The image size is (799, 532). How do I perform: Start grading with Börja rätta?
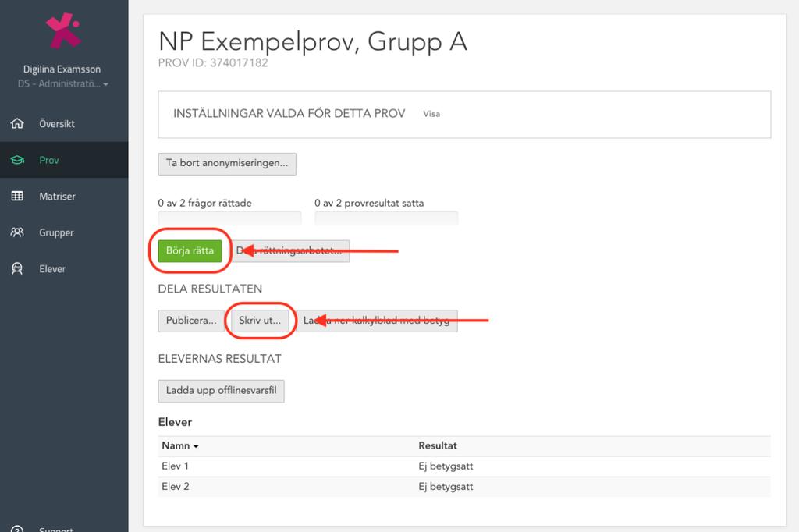tap(190, 250)
